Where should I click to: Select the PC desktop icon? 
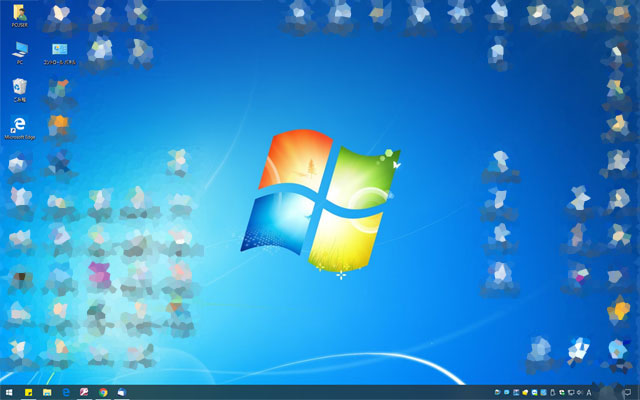pyautogui.click(x=18, y=50)
